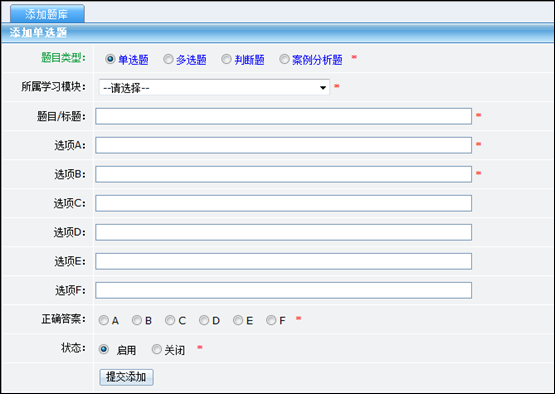Set D as the correct answer
555x394 pixels.
point(204,320)
